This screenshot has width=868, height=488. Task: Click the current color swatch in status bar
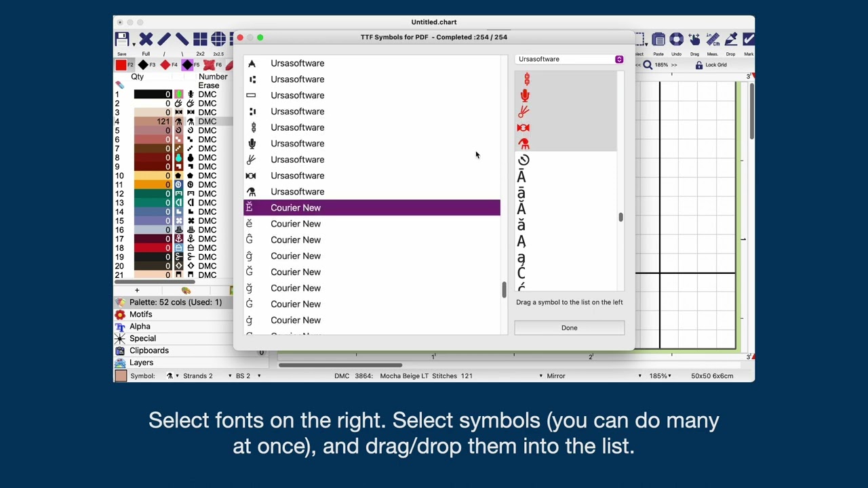[121, 375]
